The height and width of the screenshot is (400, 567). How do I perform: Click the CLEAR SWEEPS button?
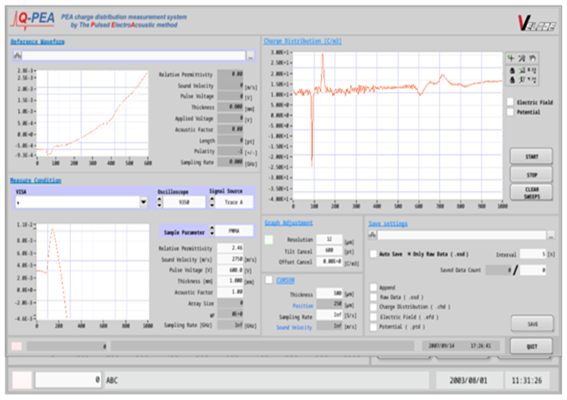click(x=531, y=193)
